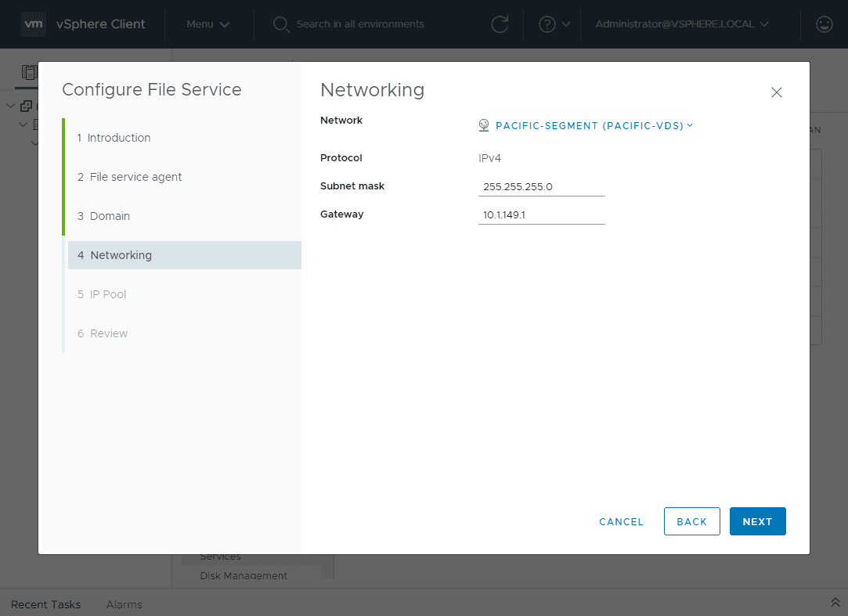Image resolution: width=848 pixels, height=616 pixels.
Task: Click the Subnet mask input field
Action: point(541,186)
